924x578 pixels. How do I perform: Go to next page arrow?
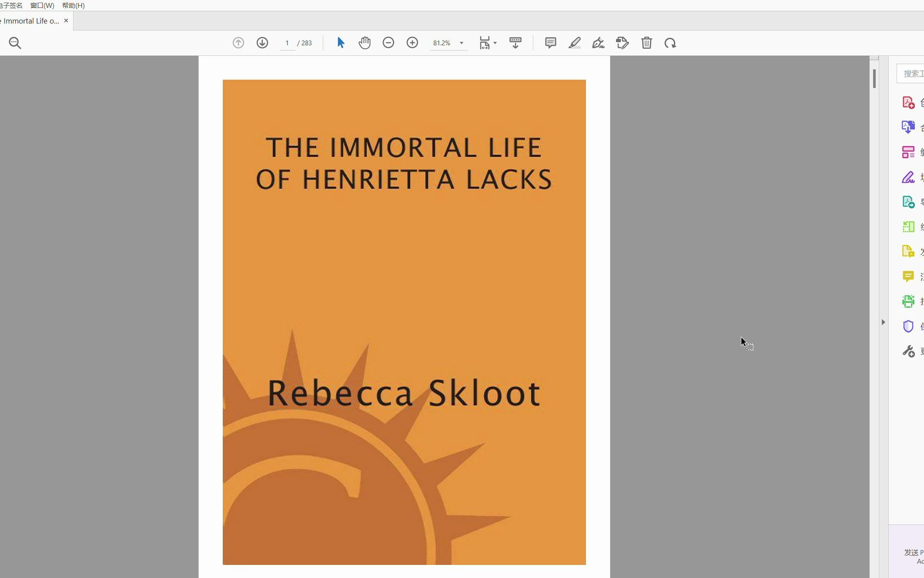click(x=262, y=43)
